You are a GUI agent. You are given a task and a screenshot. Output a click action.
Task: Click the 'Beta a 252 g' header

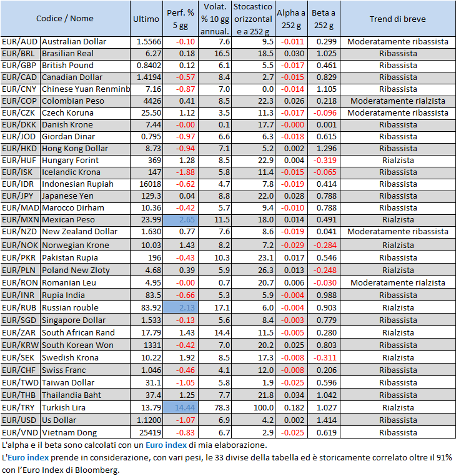pos(324,19)
